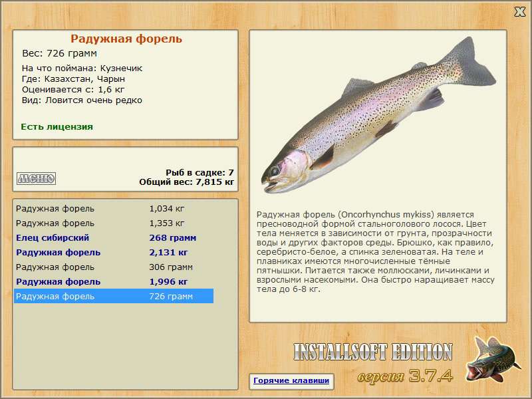
Task: Open the Горячие клавиши link
Action: pyautogui.click(x=291, y=381)
